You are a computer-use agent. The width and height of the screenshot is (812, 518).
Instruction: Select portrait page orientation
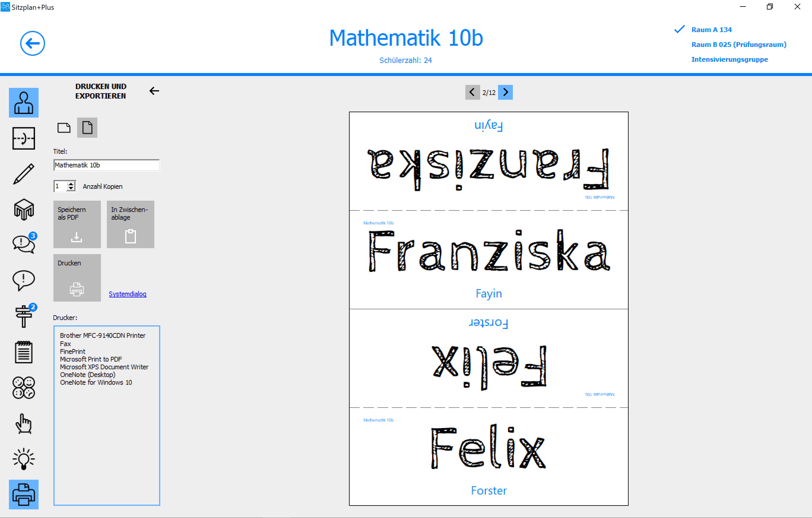click(87, 128)
